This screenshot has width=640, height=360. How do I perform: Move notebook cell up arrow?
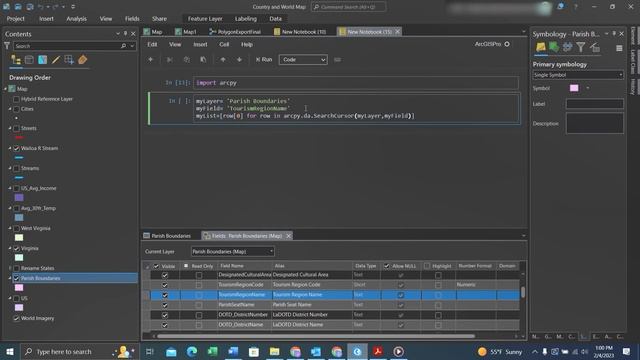coord(223,60)
